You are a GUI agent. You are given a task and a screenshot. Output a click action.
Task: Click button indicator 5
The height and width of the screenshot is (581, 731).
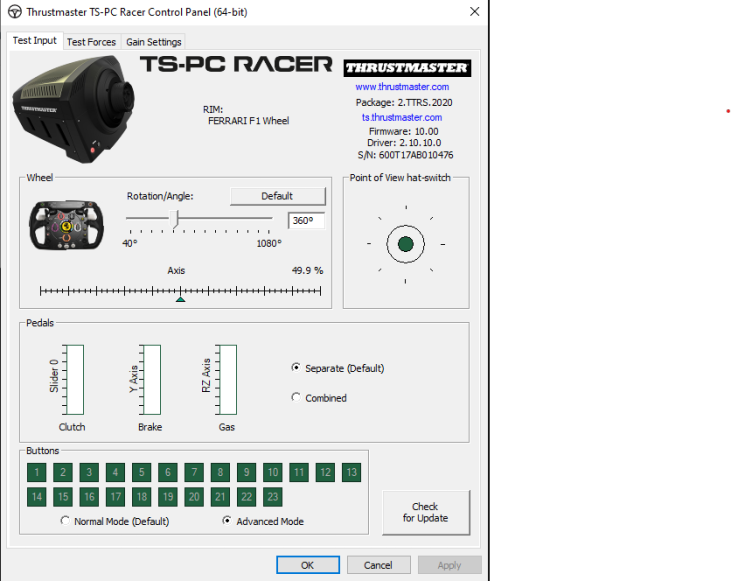click(x=141, y=472)
